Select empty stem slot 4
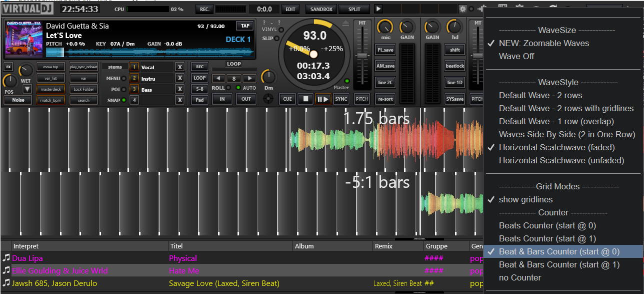This screenshot has width=644, height=294. click(134, 100)
